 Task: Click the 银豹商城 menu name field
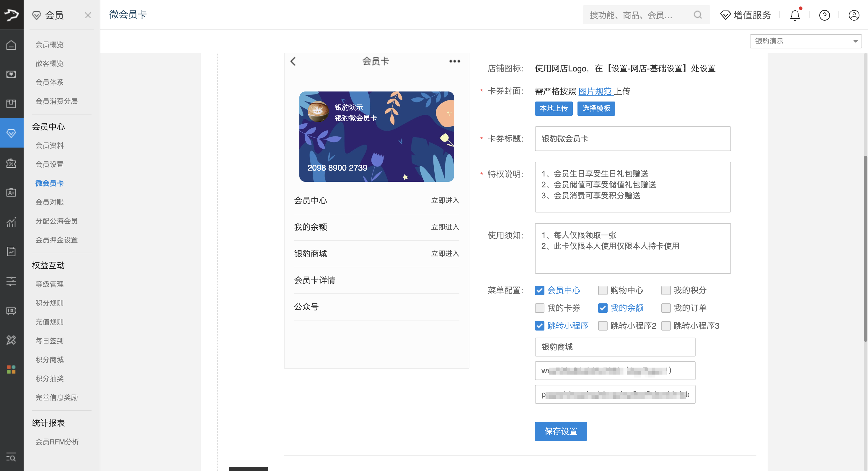click(615, 347)
